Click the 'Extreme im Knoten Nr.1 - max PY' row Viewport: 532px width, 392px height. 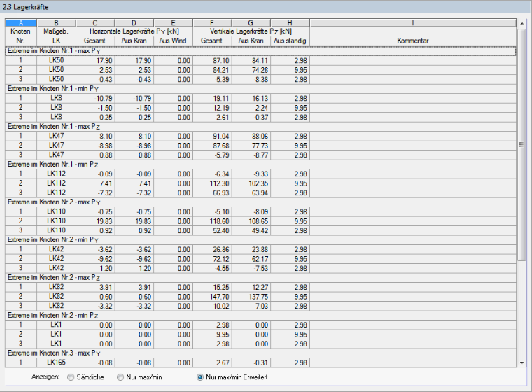point(260,51)
